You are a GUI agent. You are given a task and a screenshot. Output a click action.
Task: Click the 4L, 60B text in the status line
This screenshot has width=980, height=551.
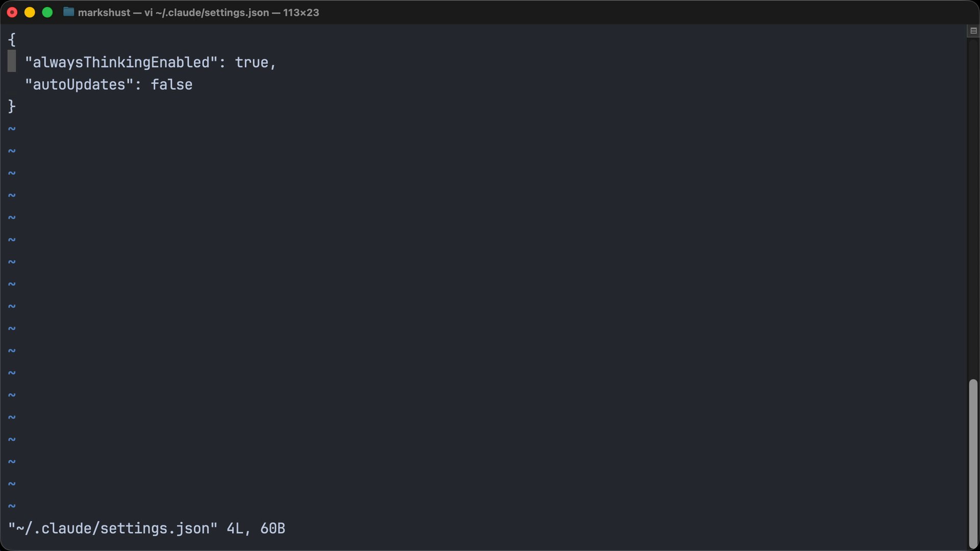click(x=255, y=529)
